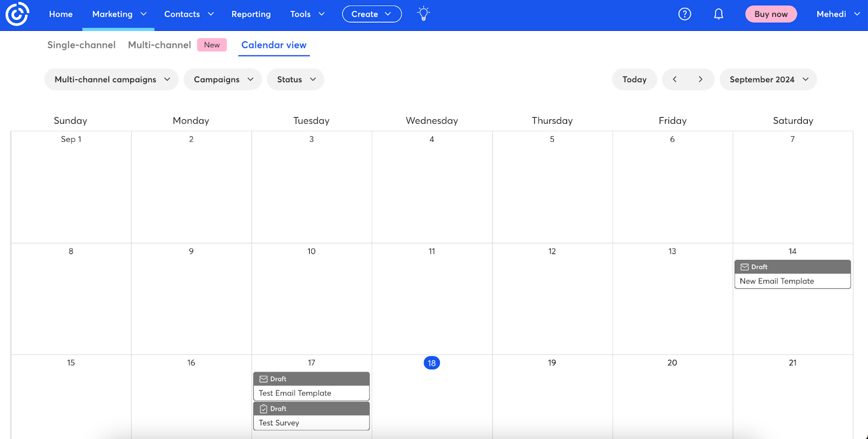868x439 pixels.
Task: Click the Today button
Action: tap(634, 79)
